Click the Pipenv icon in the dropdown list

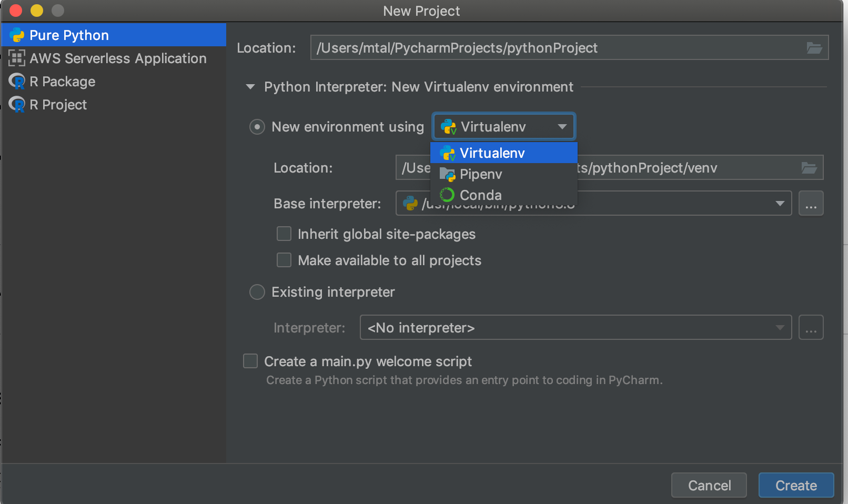[x=447, y=174]
